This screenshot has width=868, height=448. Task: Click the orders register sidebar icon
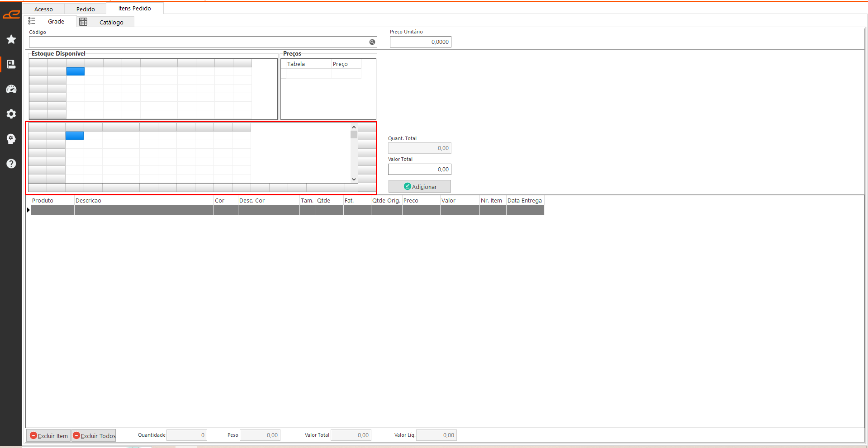coord(11,64)
